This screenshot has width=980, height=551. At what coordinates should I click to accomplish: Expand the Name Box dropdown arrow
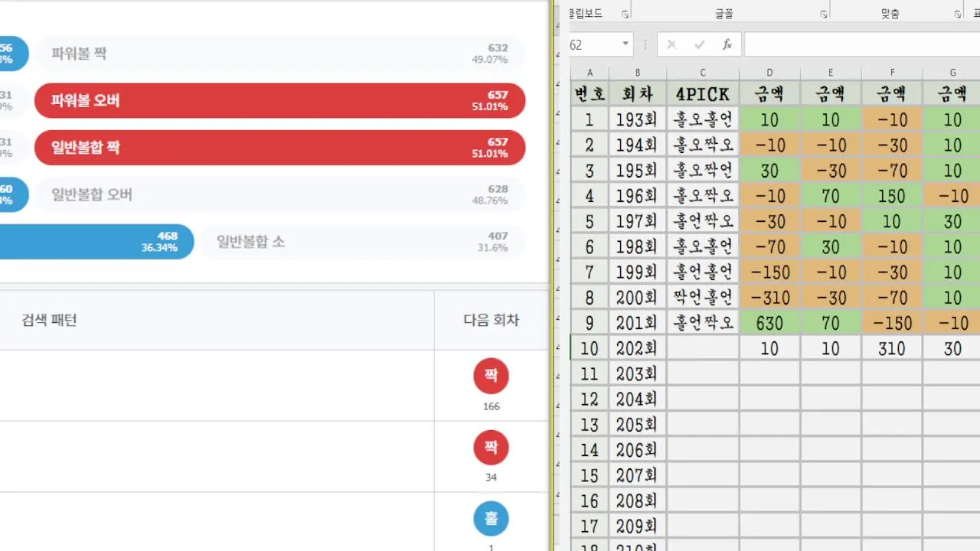(625, 44)
